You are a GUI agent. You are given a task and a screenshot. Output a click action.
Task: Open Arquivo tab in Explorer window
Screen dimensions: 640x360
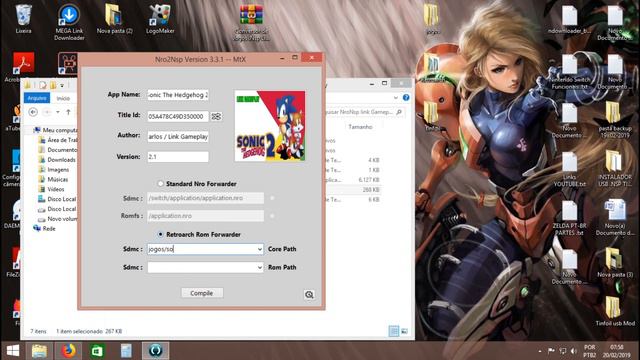(x=37, y=98)
